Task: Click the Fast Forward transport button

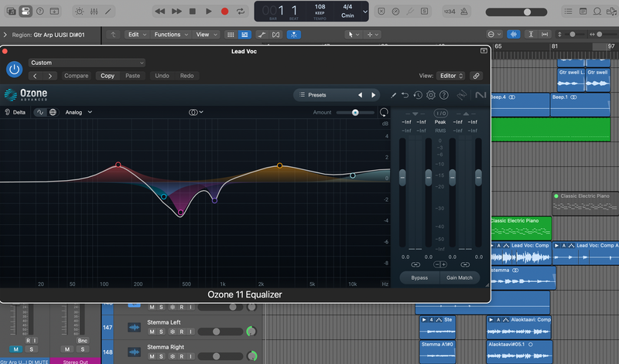Action: pyautogui.click(x=176, y=12)
